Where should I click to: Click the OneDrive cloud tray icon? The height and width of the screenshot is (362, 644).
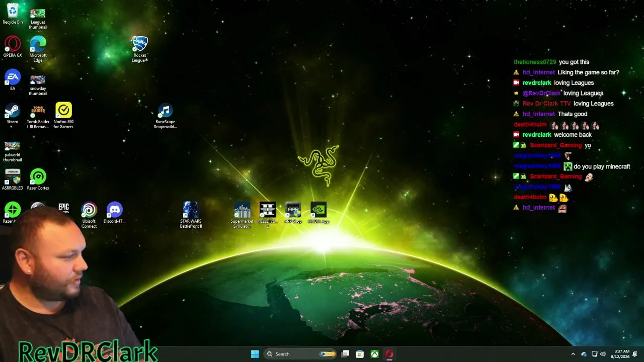pos(584,354)
